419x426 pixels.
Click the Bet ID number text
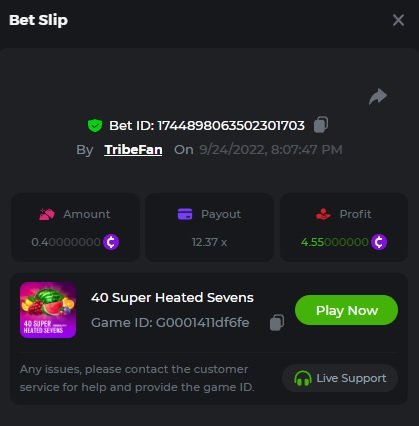click(x=231, y=126)
